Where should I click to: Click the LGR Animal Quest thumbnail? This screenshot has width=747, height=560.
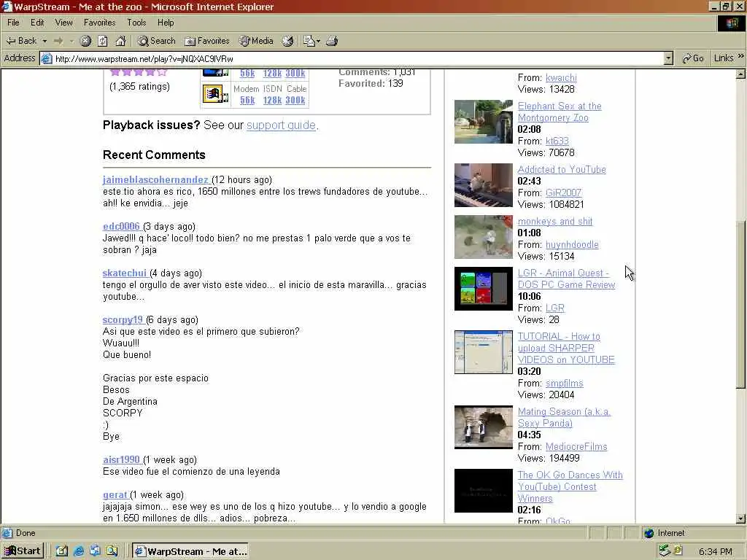pos(484,289)
